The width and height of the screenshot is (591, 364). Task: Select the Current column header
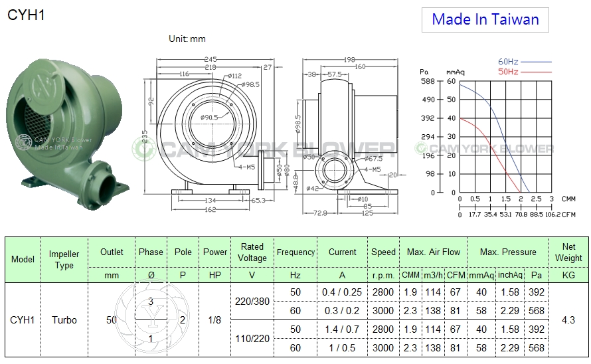(x=342, y=252)
